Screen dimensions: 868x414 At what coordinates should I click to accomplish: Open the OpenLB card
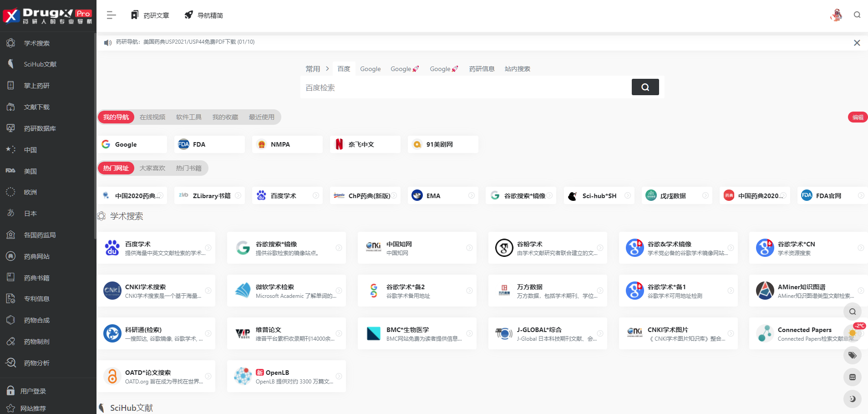286,376
